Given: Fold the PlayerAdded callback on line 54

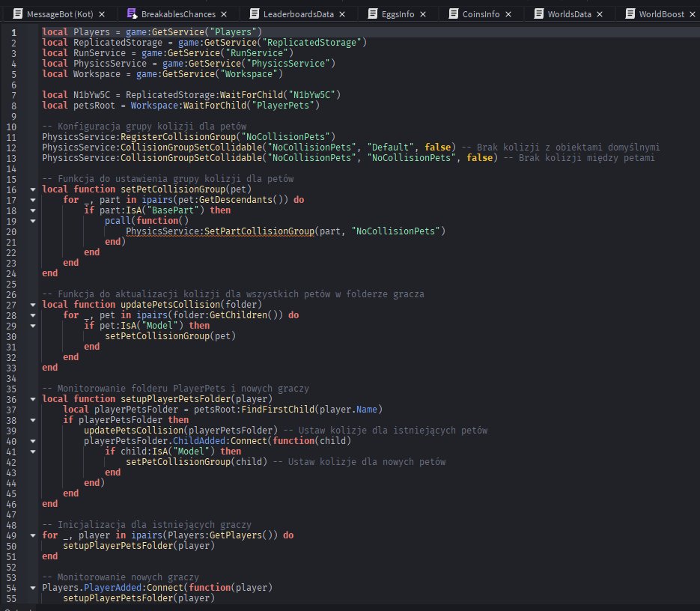Looking at the screenshot, I should click(33, 588).
